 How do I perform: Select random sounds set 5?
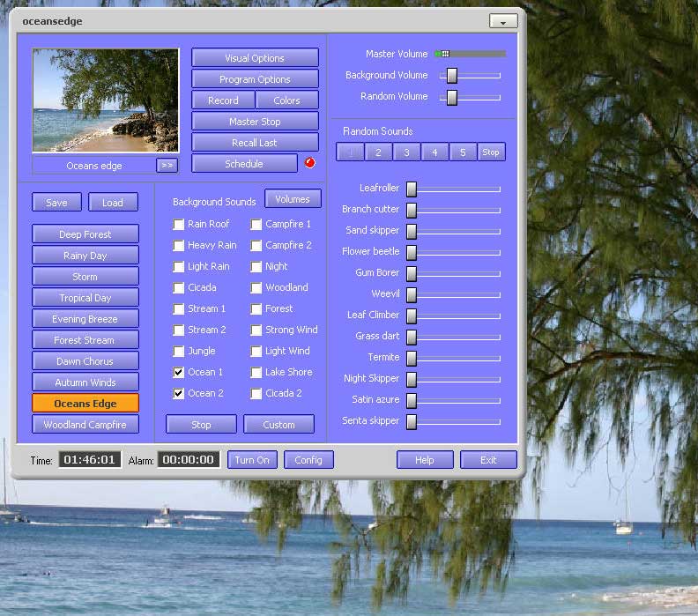[463, 152]
